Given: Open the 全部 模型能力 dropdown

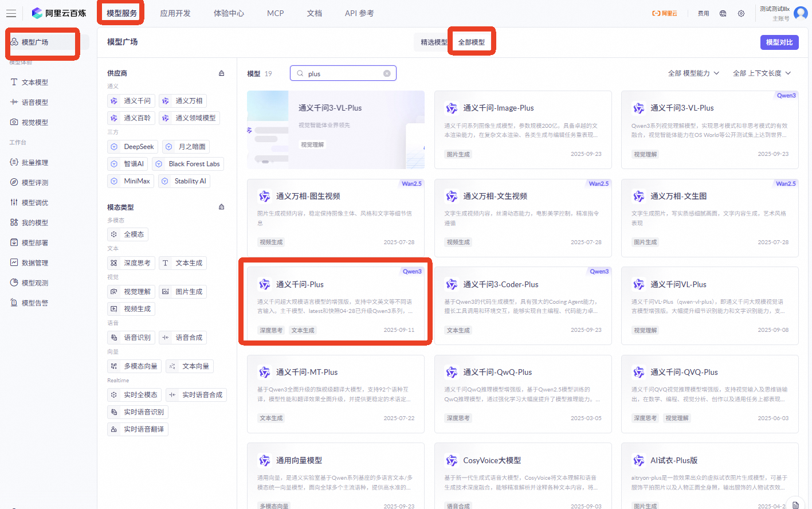Looking at the screenshot, I should [x=693, y=73].
